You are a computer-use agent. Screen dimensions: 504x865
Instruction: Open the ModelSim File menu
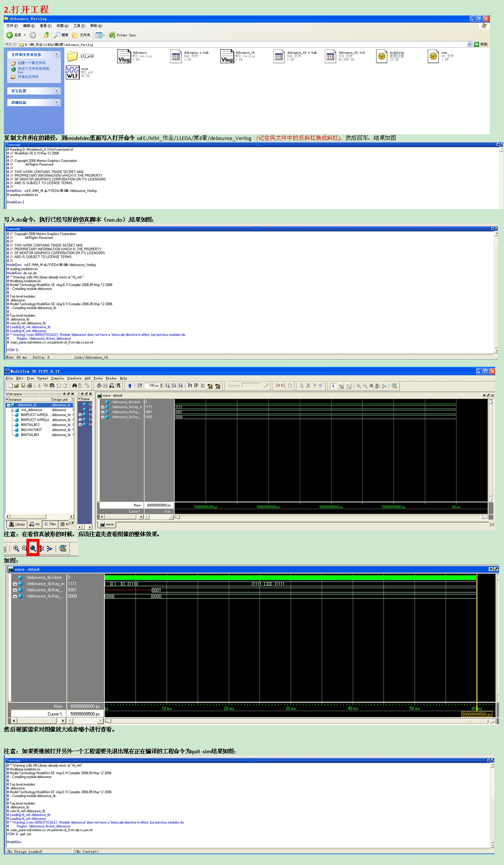[9, 378]
